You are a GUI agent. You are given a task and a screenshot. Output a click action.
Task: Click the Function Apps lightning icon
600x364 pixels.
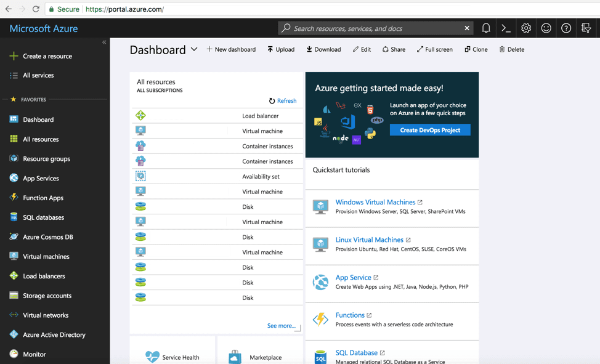14,198
